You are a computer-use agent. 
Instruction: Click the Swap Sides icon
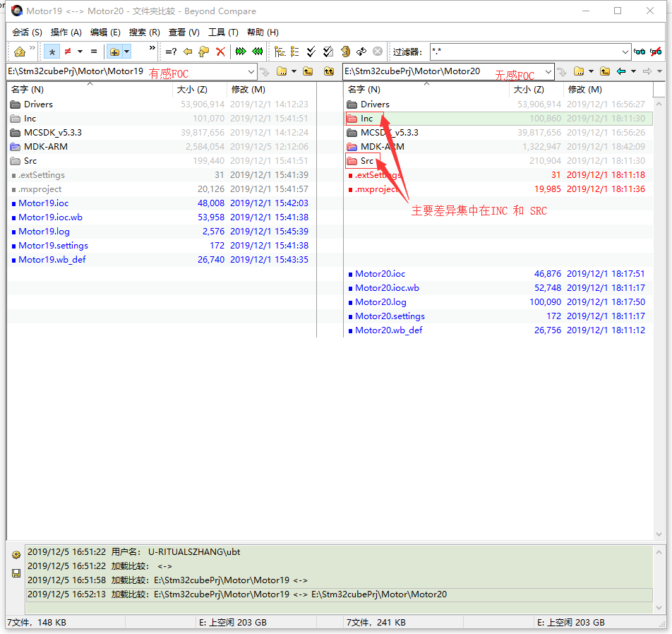click(361, 52)
